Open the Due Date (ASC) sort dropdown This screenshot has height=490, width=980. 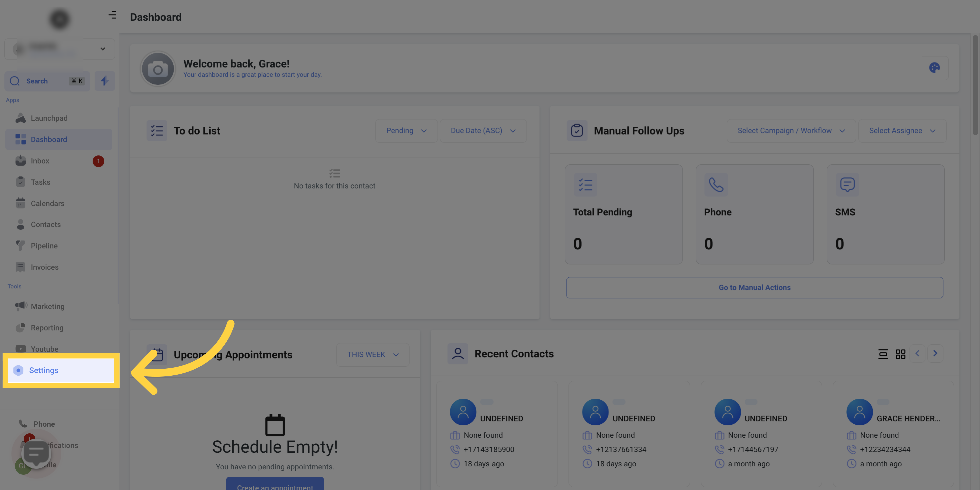coord(483,130)
